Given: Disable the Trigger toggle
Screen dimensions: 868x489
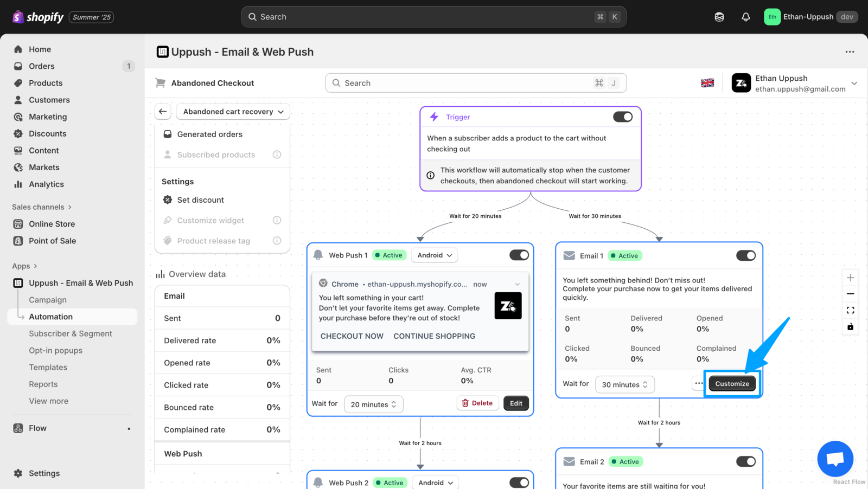Looking at the screenshot, I should pyautogui.click(x=622, y=117).
